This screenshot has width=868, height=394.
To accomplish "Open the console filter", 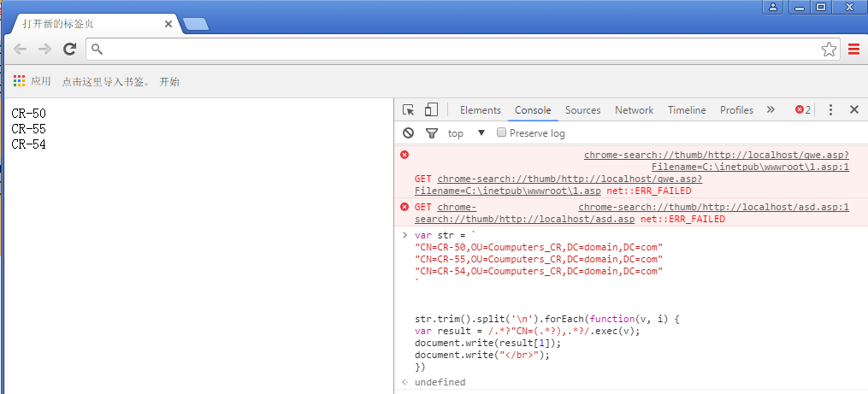I will coord(432,132).
